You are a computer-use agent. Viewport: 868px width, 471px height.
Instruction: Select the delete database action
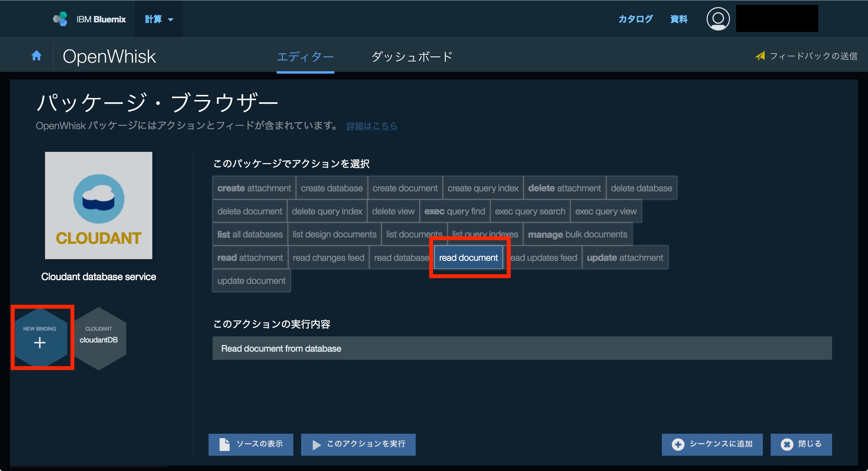tap(642, 188)
